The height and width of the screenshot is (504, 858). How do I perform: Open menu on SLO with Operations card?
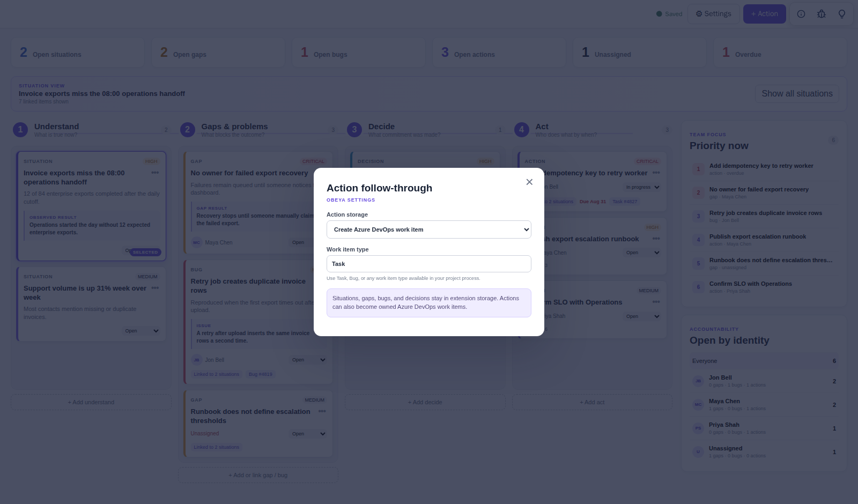click(x=656, y=302)
